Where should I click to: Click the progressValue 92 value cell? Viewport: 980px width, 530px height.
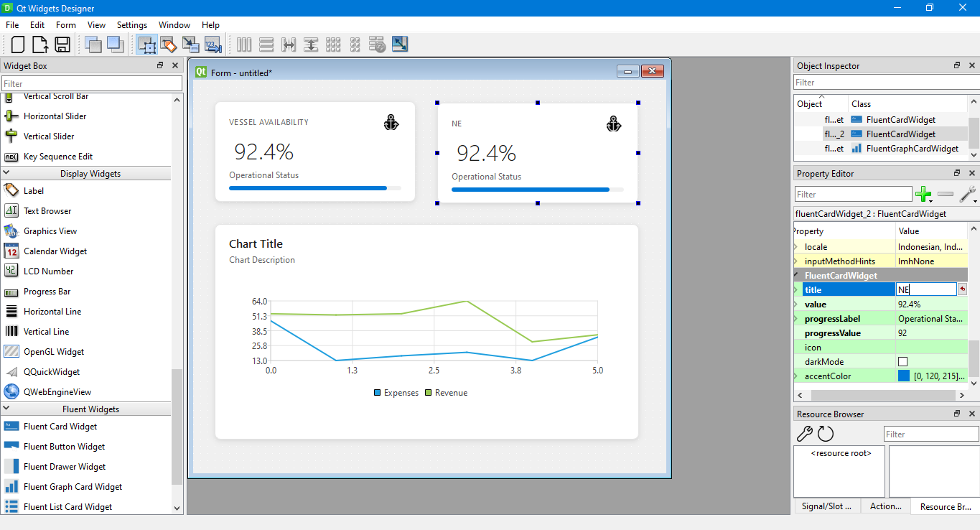point(932,333)
